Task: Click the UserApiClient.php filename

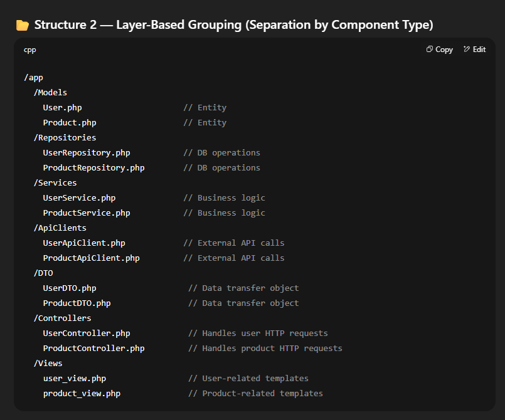Action: (84, 243)
